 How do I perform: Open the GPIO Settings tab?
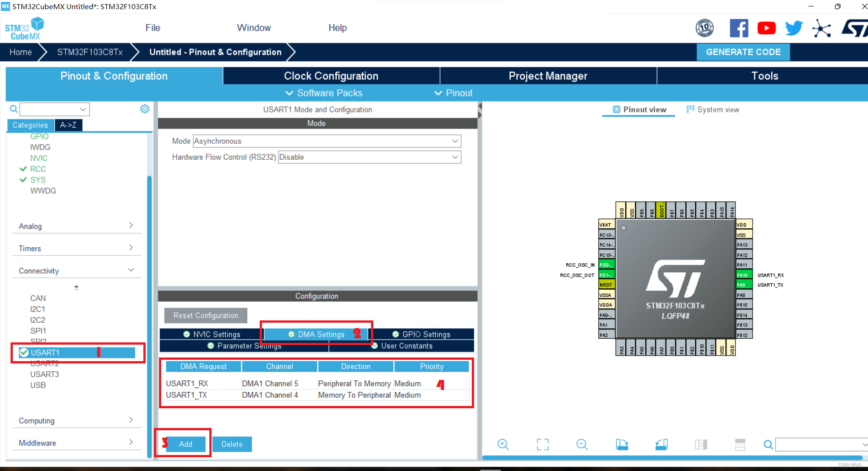click(x=421, y=334)
